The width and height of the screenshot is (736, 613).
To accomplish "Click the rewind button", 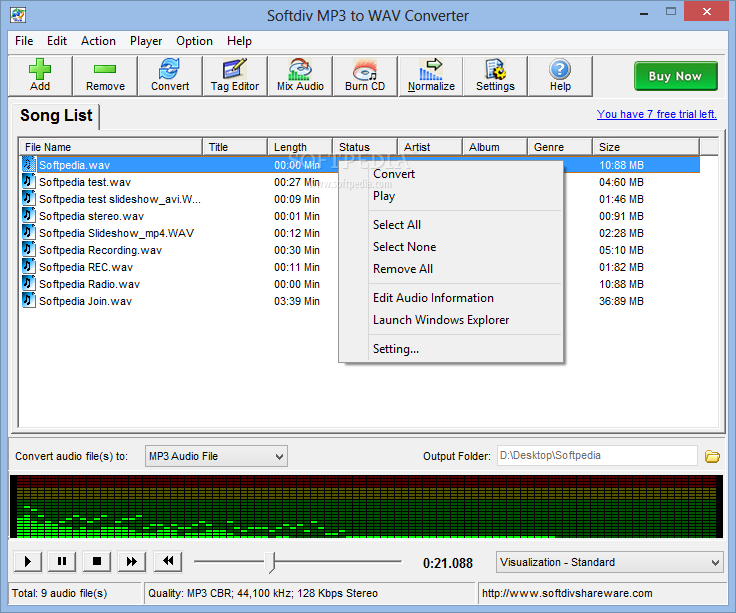I will [x=168, y=561].
